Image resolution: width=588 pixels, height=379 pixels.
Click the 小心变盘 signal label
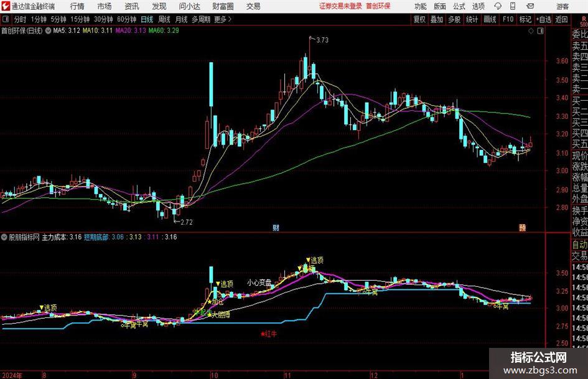click(259, 282)
